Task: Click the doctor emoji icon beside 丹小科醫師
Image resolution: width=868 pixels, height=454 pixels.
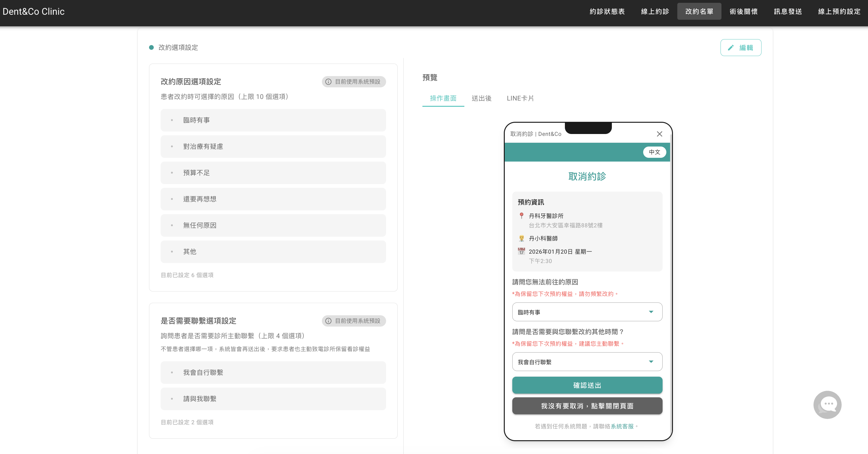Action: pyautogui.click(x=521, y=238)
